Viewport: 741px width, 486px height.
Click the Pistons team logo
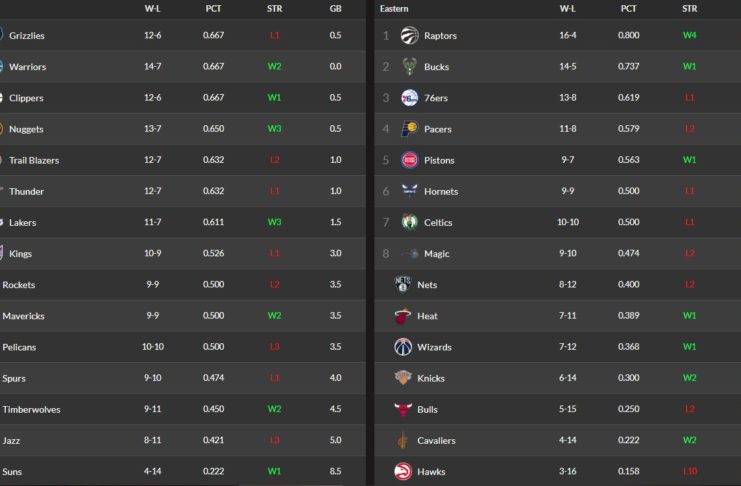pos(408,160)
